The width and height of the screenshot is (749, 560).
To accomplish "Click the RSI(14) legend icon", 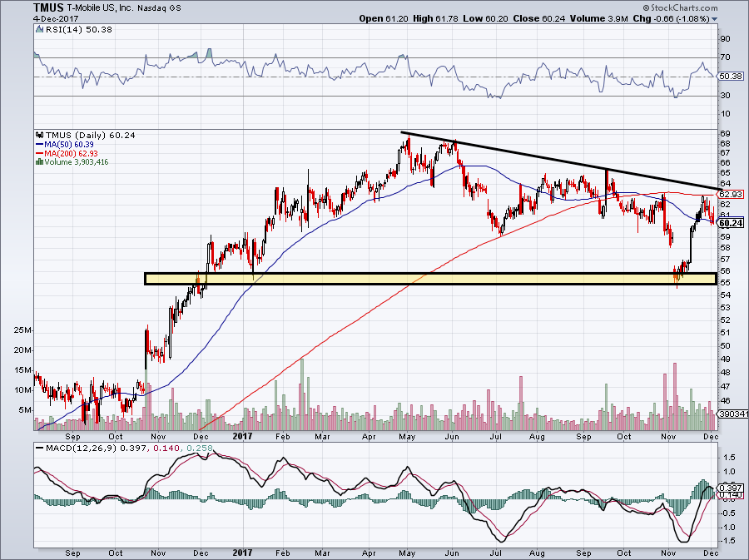I will tap(39, 30).
